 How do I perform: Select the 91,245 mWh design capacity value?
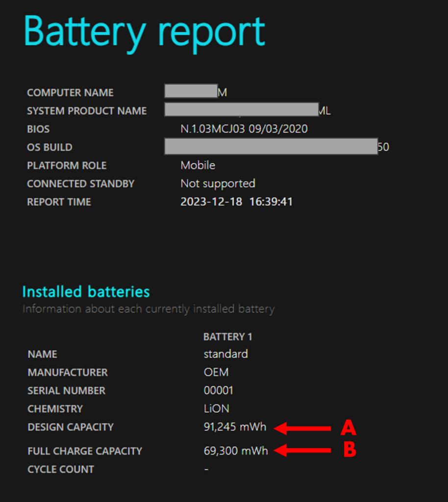point(235,427)
